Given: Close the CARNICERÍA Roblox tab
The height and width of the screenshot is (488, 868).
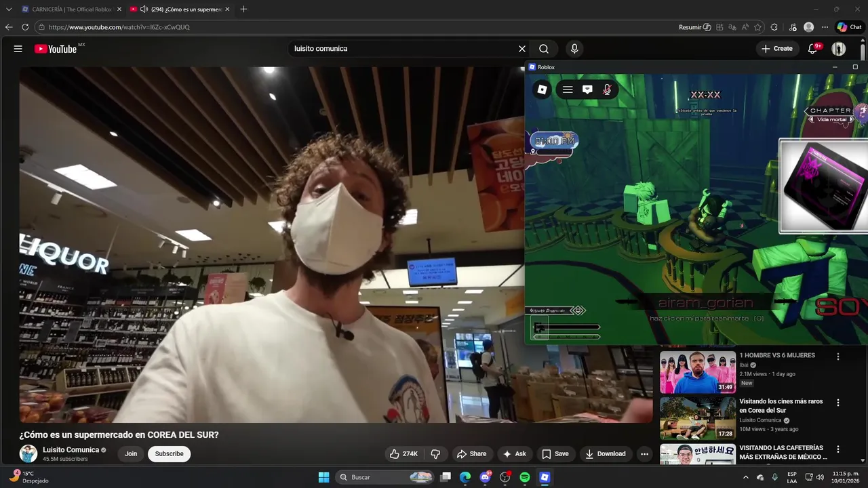Looking at the screenshot, I should point(119,9).
